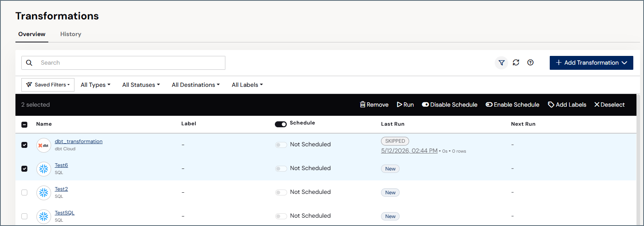Open the dbt_transformation link
Image resolution: width=644 pixels, height=226 pixels.
[x=78, y=142]
